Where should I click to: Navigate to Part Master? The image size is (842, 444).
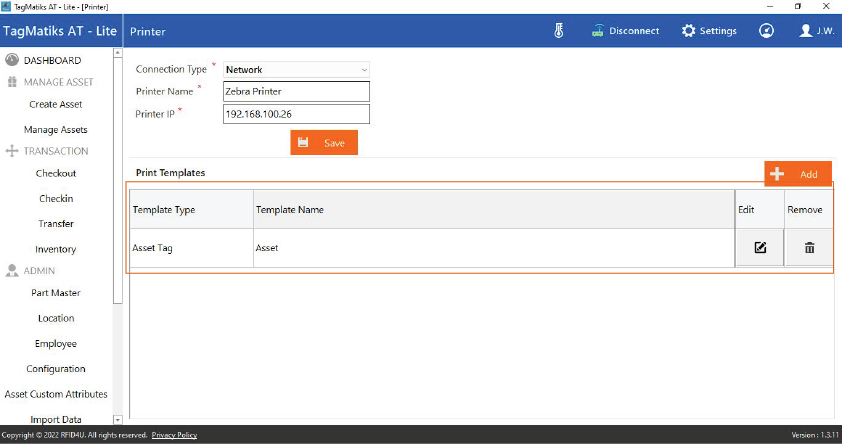[56, 293]
